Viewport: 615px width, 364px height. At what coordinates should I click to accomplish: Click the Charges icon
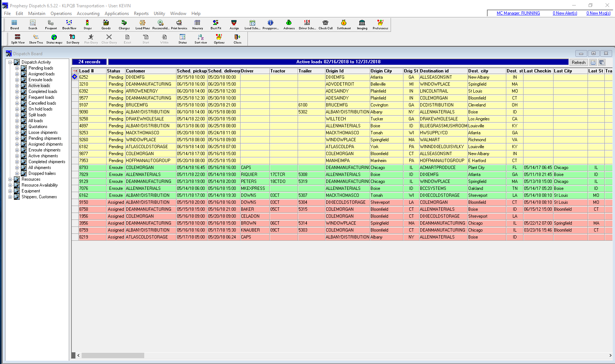pos(124,25)
